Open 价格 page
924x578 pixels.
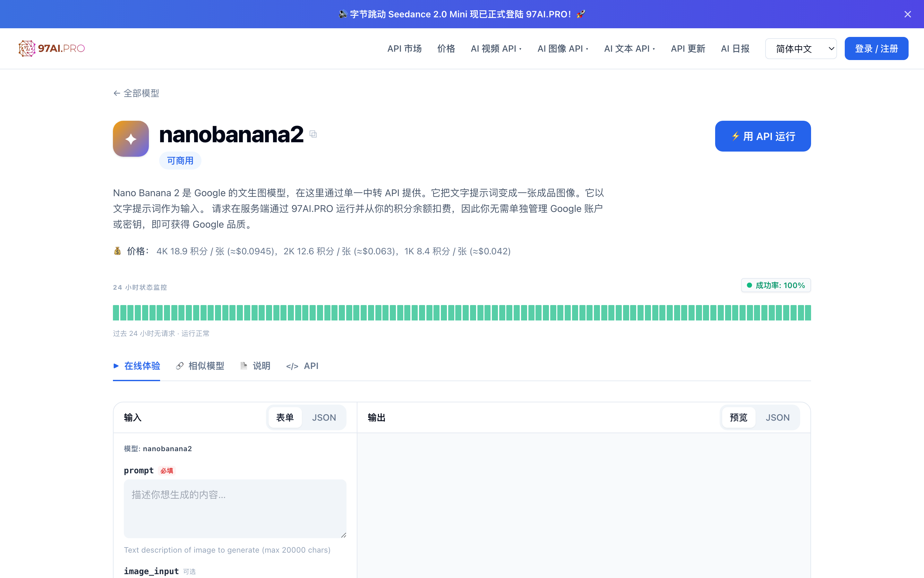tap(446, 48)
